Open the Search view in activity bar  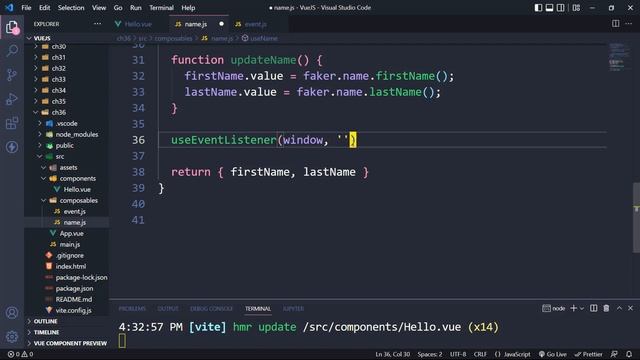12,51
